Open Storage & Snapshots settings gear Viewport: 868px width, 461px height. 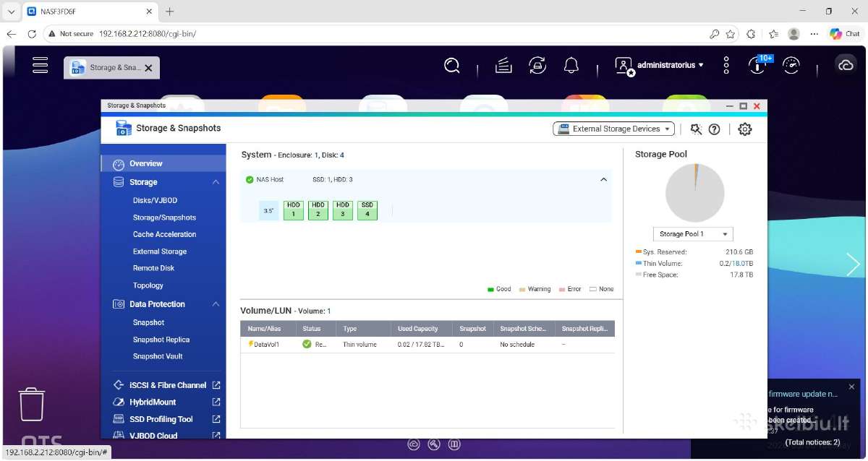745,129
